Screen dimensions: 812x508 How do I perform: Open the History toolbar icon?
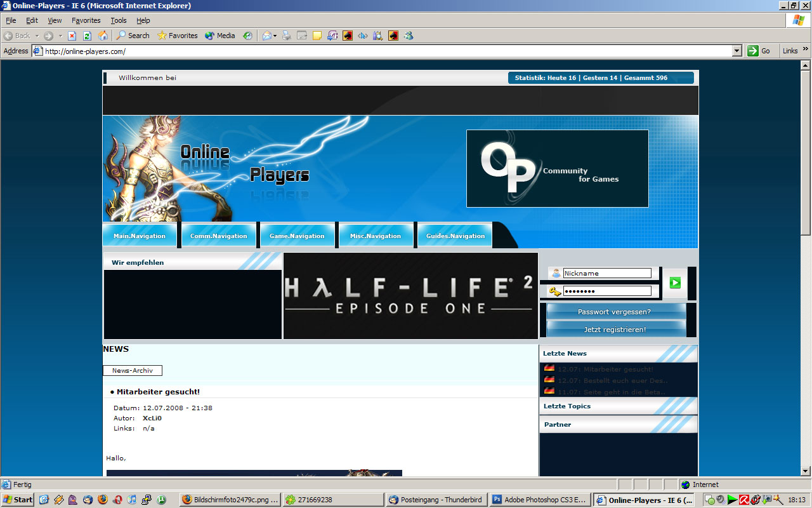[247, 36]
